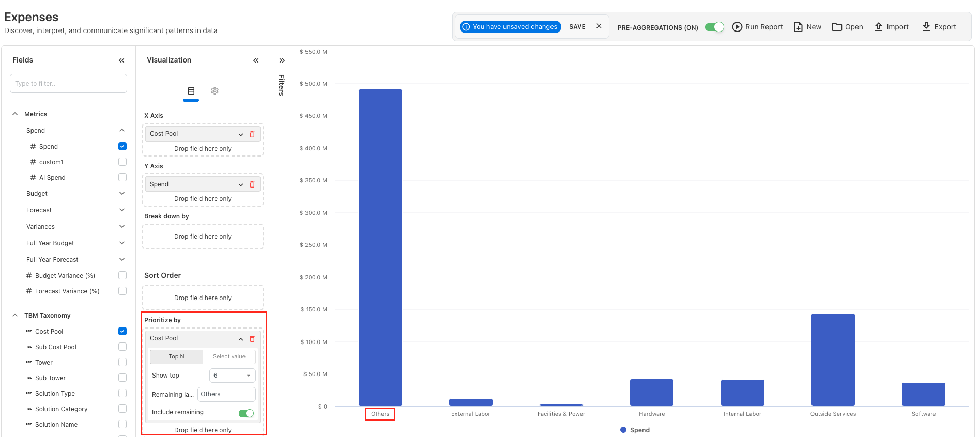The image size is (980, 437).
Task: Check the Solution Category checkbox
Action: click(x=122, y=409)
